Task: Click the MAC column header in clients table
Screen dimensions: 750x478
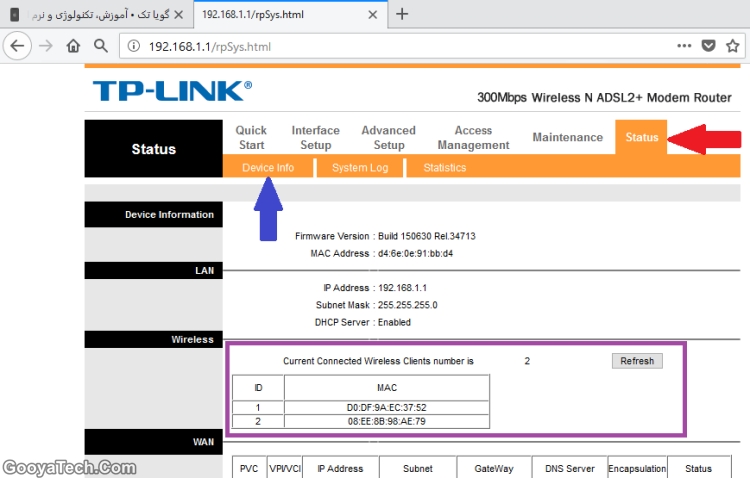Action: coord(386,388)
